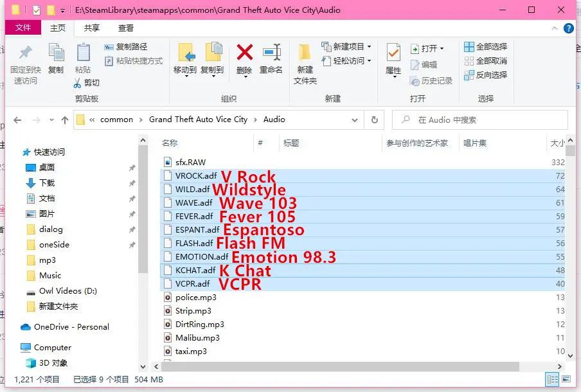Screen dimensions: 581x392
Task: Select the Malibu.mp3 file
Action: (197, 337)
